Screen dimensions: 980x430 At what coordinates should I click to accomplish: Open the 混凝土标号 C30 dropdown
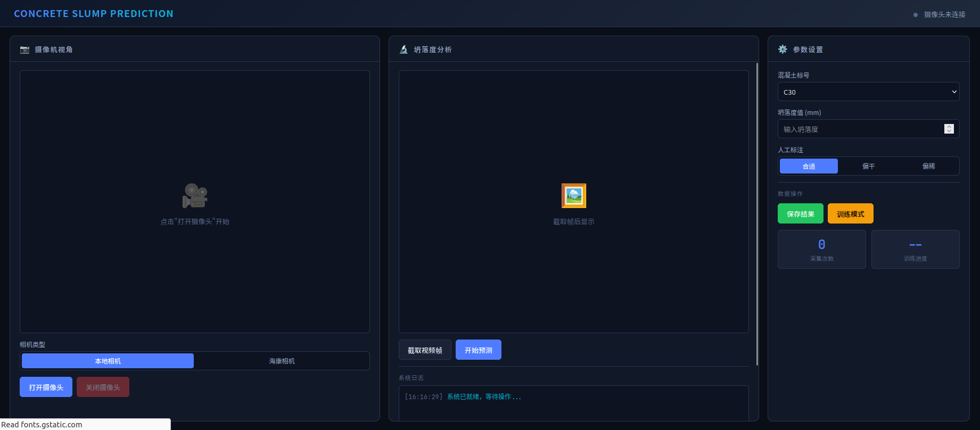(x=869, y=92)
